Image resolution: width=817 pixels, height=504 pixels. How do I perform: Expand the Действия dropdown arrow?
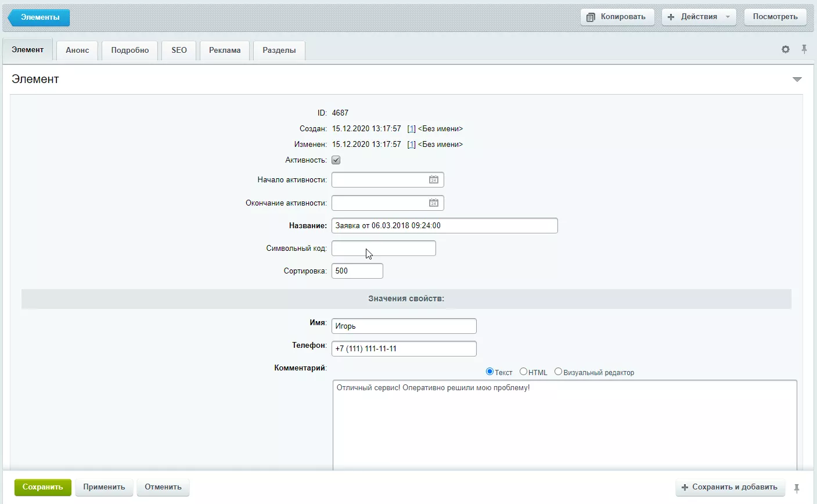pyautogui.click(x=728, y=17)
